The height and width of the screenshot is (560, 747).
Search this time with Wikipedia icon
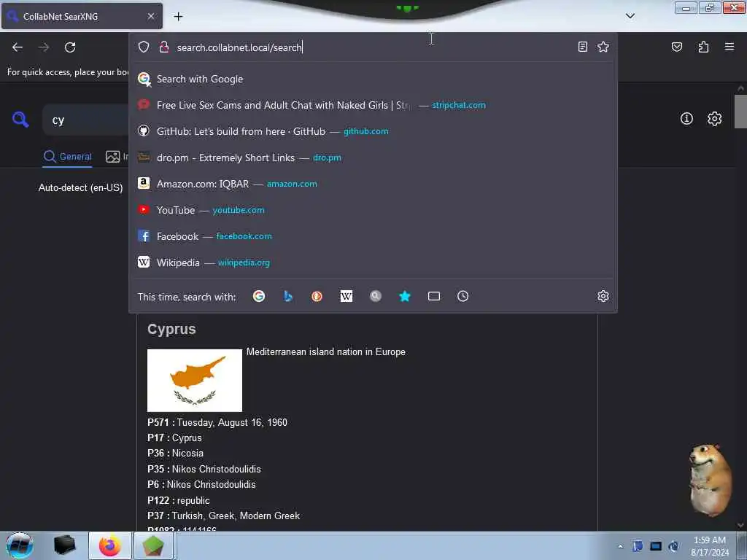[x=347, y=296]
